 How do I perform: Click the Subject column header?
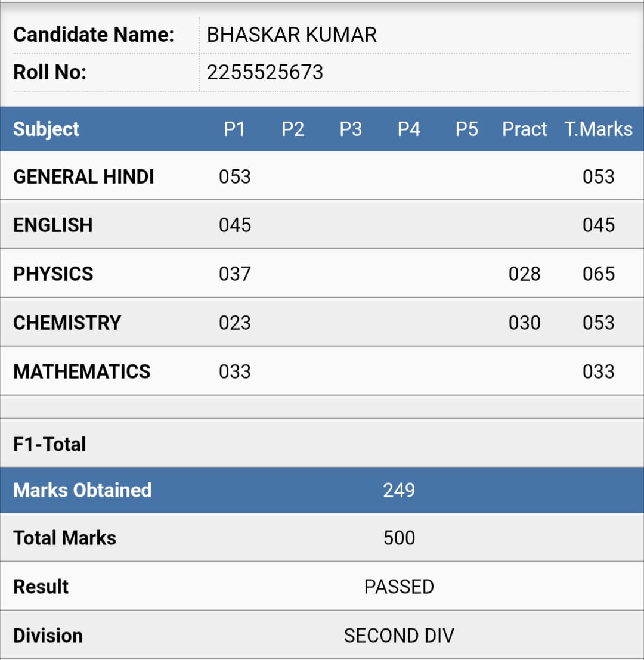point(46,129)
